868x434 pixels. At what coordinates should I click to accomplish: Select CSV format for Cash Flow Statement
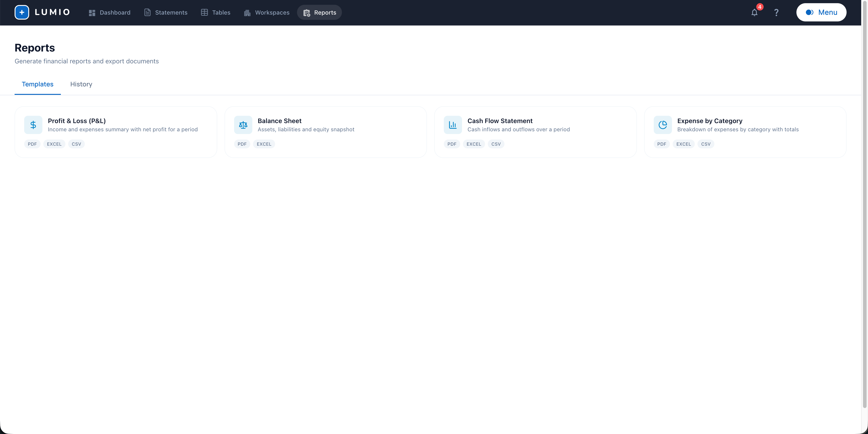pyautogui.click(x=496, y=144)
